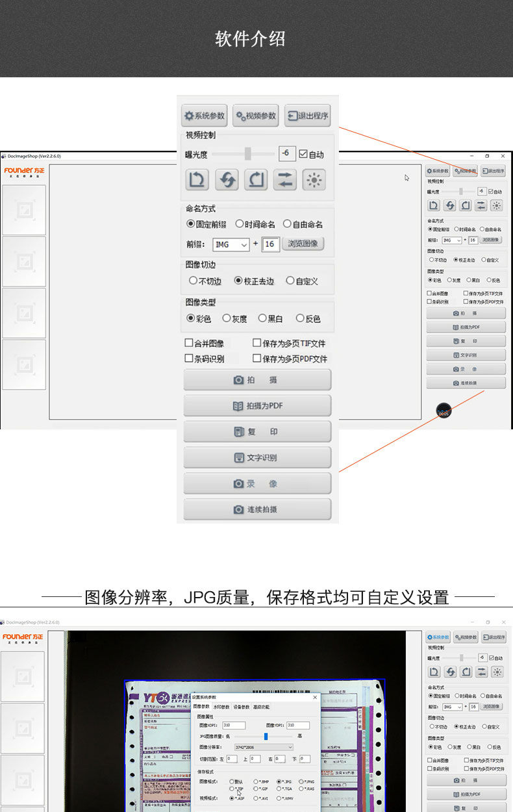
Task: Check 保存为多页PDF文件 in the enlarged panel
Action: 257,358
